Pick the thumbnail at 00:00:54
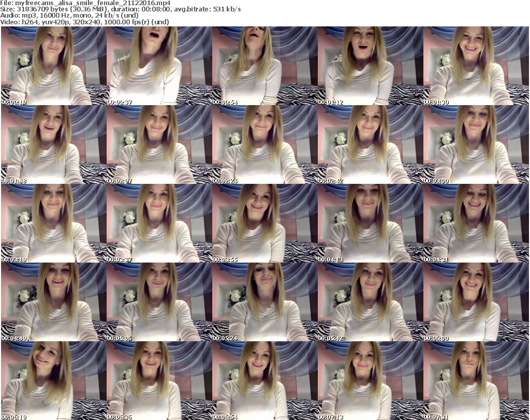The height and width of the screenshot is (420, 530). click(264, 66)
